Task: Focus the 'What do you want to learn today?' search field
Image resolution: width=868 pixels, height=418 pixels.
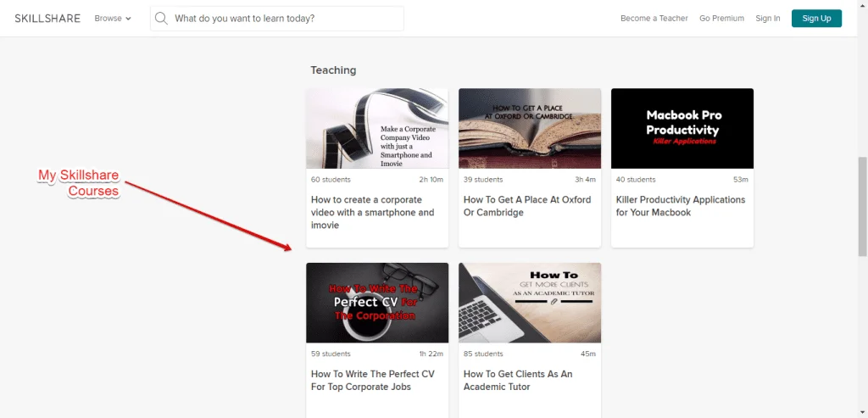Action: (277, 19)
